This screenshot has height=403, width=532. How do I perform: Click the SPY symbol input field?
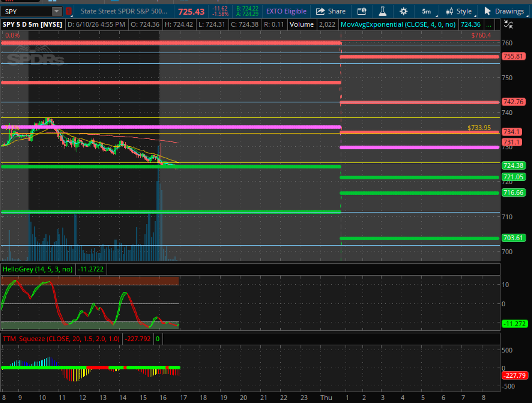click(x=27, y=11)
